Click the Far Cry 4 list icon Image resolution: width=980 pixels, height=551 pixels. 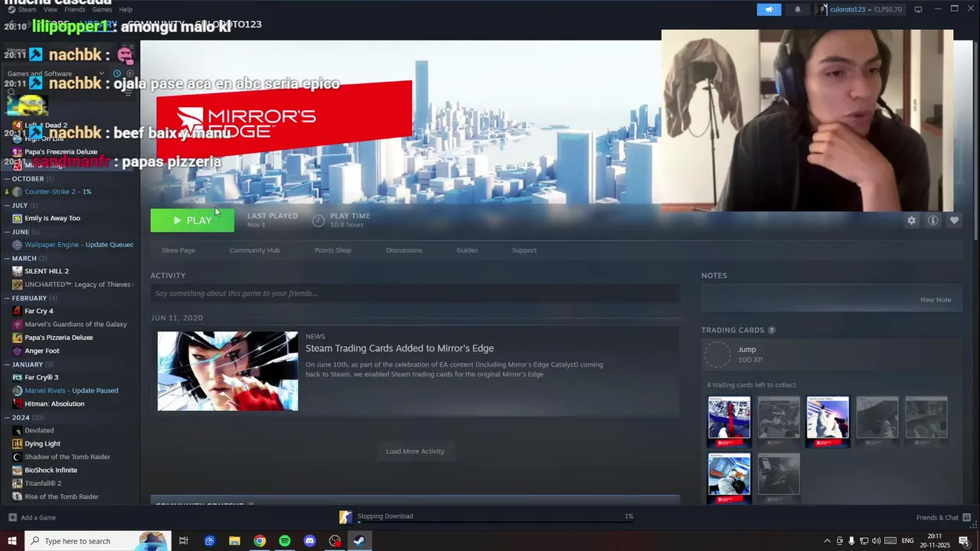(17, 311)
